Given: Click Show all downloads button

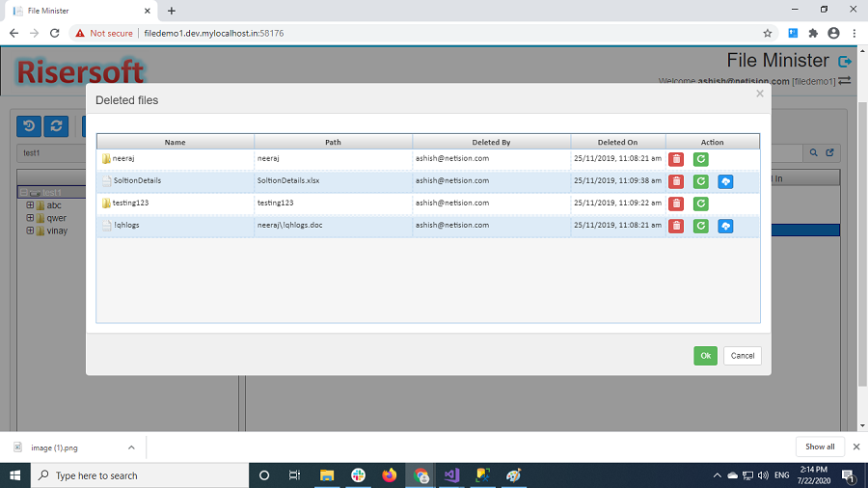Looking at the screenshot, I should 820,447.
